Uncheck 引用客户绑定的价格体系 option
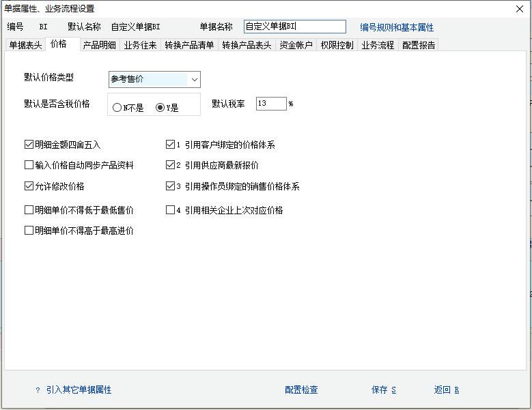 [171, 145]
